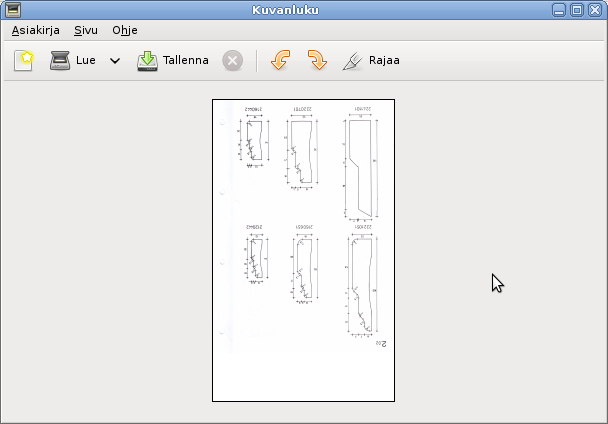The image size is (608, 424).
Task: Click the green arrow save icon
Action: tap(147, 60)
